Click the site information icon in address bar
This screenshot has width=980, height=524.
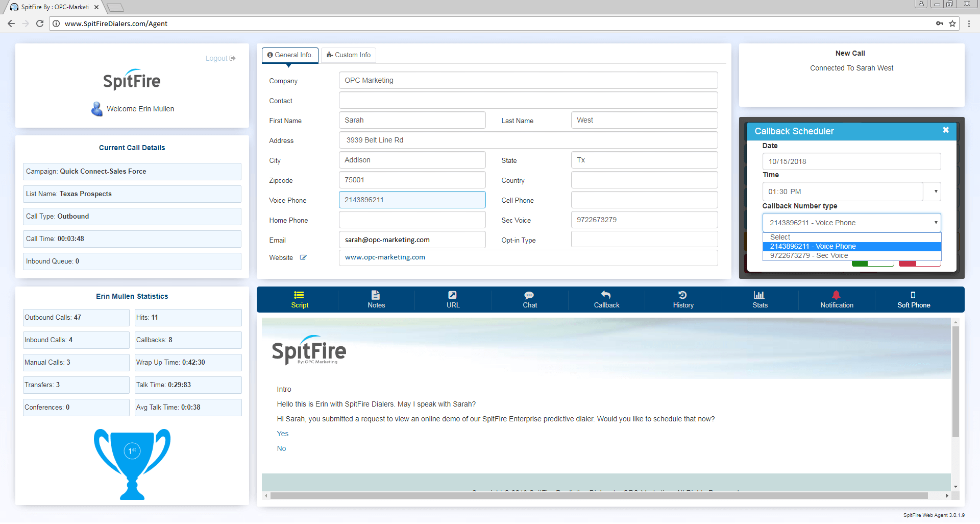pyautogui.click(x=56, y=23)
